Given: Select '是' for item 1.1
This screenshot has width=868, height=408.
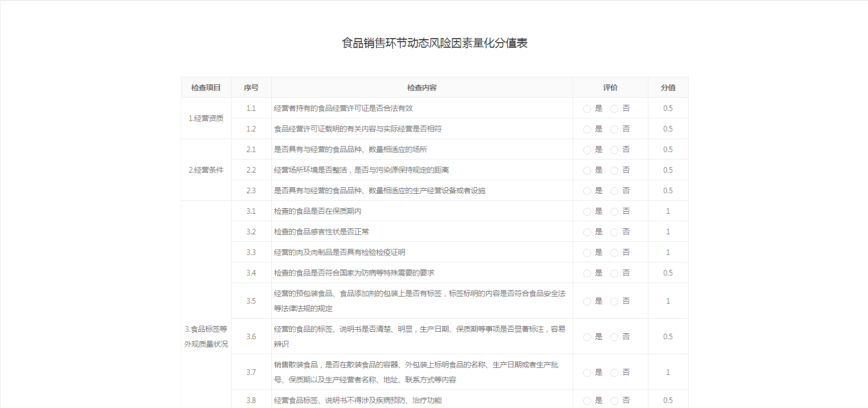Looking at the screenshot, I should [x=587, y=109].
